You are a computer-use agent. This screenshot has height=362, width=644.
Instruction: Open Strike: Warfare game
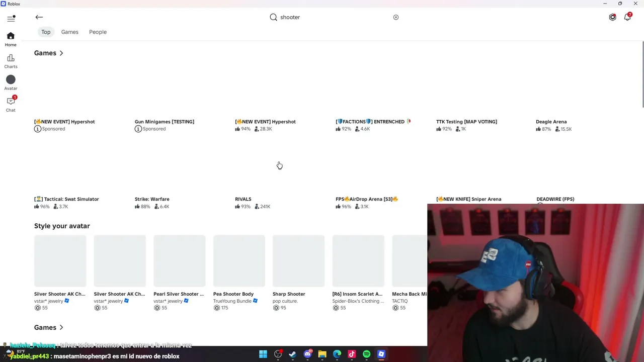click(x=152, y=199)
